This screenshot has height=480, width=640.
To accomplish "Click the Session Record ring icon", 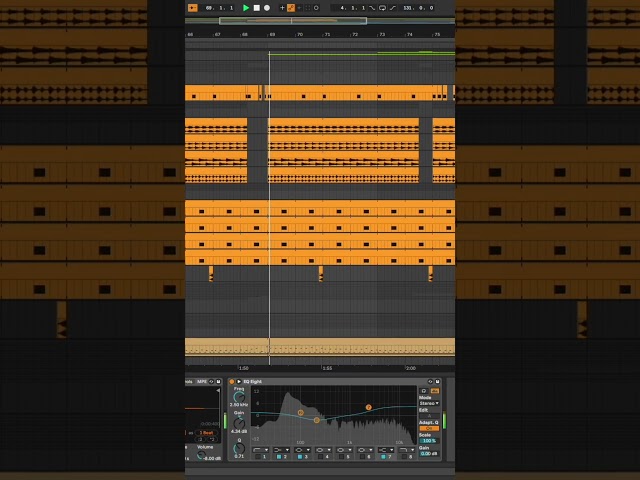I will 316,8.
